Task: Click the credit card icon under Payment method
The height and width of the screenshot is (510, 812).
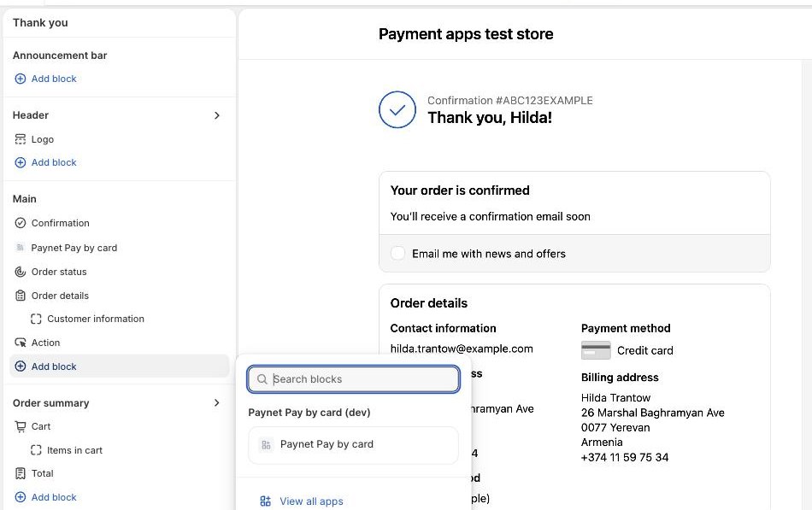Action: coord(596,350)
